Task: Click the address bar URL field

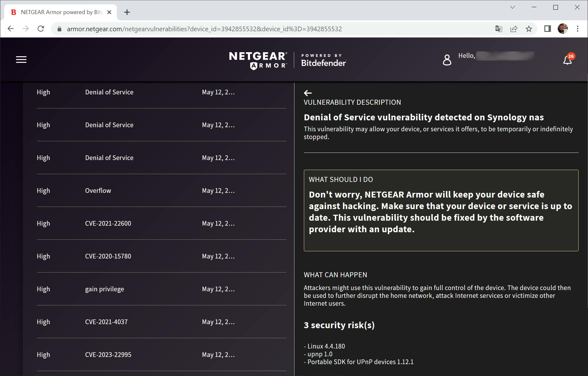Action: click(204, 29)
